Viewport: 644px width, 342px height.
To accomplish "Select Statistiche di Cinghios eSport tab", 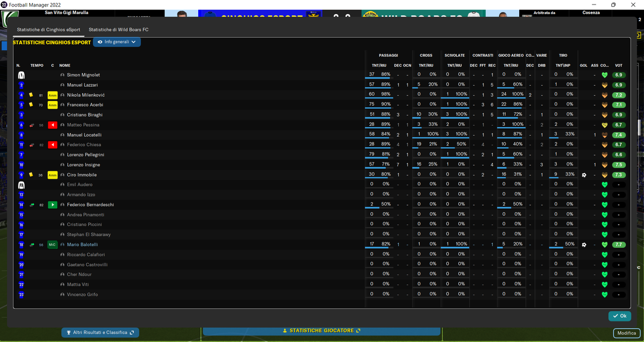I will pyautogui.click(x=48, y=30).
